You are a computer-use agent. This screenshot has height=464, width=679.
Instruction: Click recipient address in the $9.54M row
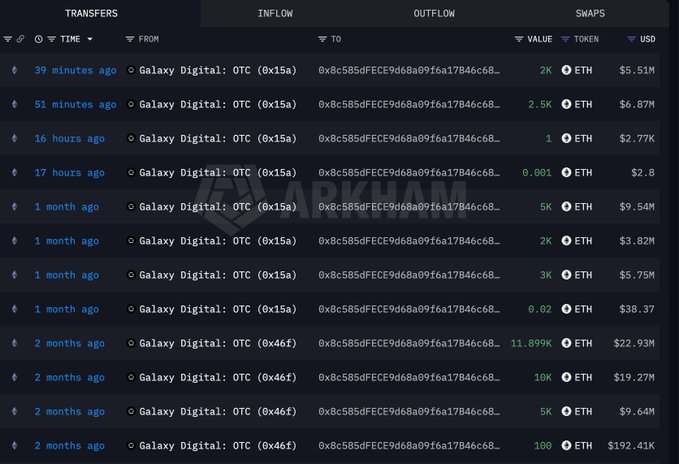pyautogui.click(x=409, y=207)
